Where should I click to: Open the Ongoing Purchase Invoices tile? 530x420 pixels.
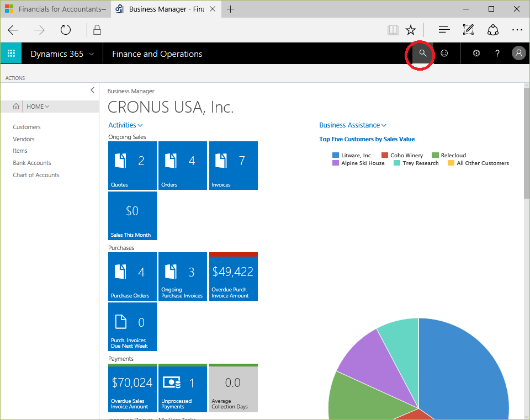(183, 277)
